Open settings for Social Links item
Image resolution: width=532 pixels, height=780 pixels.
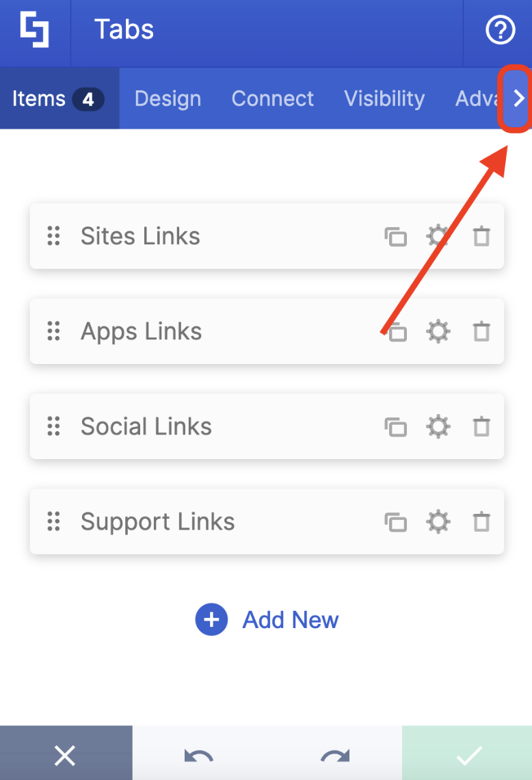[438, 426]
